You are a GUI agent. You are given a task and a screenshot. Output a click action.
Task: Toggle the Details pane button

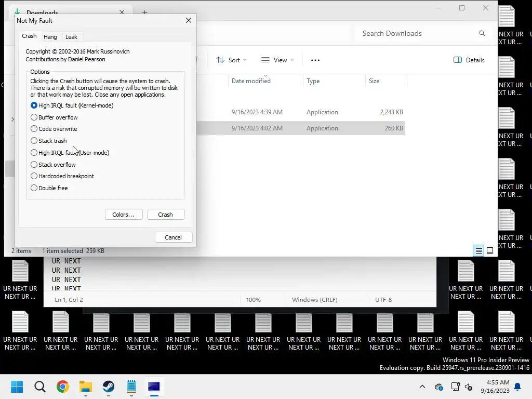click(469, 60)
